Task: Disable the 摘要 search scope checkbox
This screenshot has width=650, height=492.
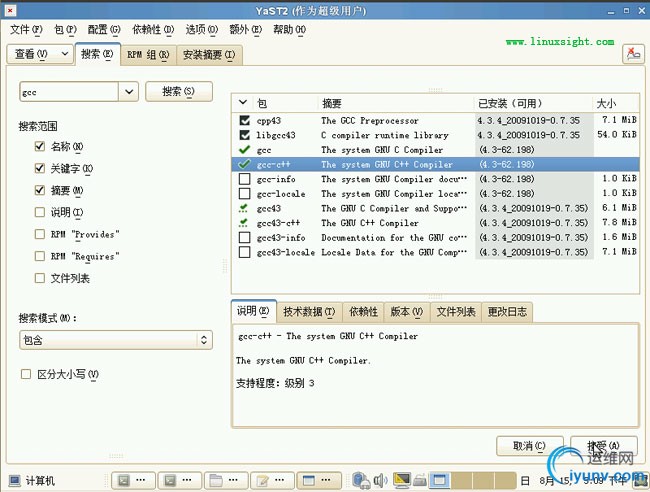Action: pos(40,190)
